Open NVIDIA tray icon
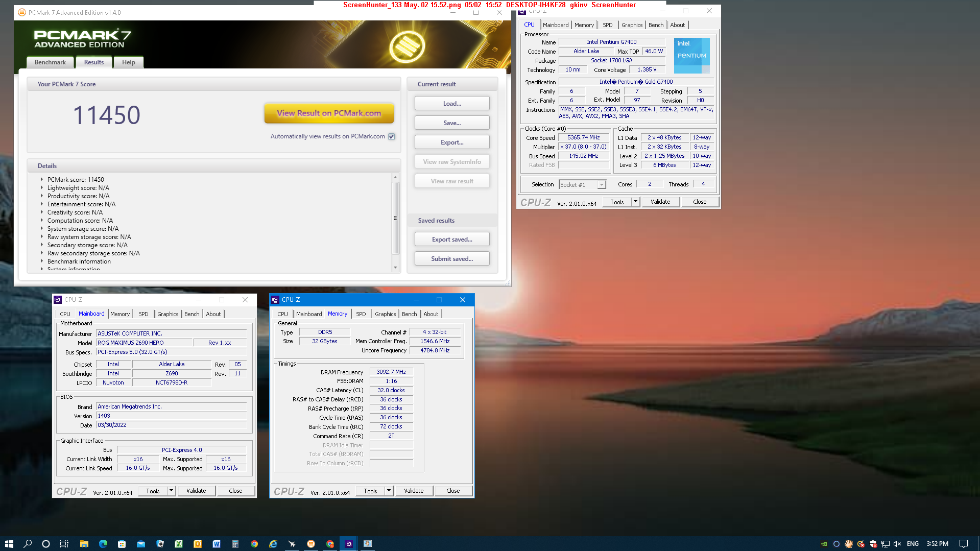 tap(824, 544)
